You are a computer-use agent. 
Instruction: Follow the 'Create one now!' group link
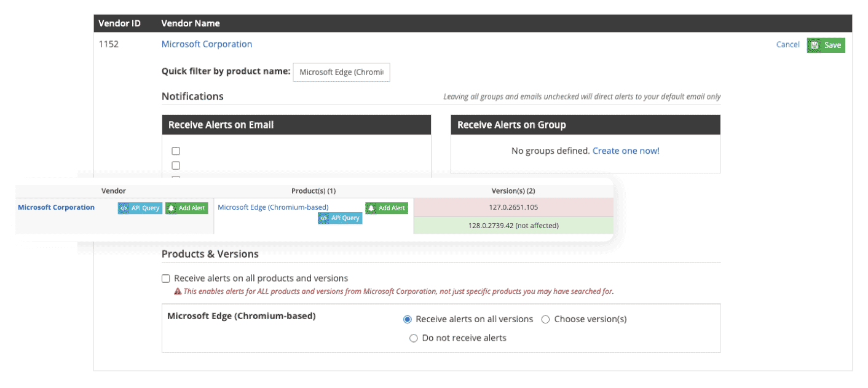(626, 151)
